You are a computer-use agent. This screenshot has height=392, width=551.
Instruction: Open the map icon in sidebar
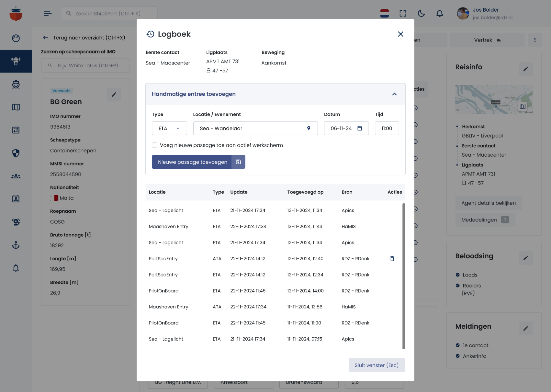pos(16,107)
